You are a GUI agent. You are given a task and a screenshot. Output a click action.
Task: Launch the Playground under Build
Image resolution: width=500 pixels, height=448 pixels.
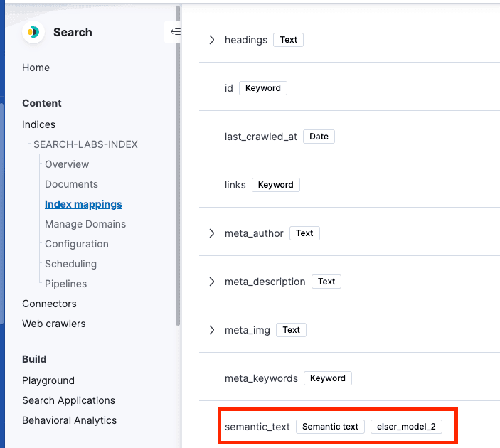[x=48, y=380]
